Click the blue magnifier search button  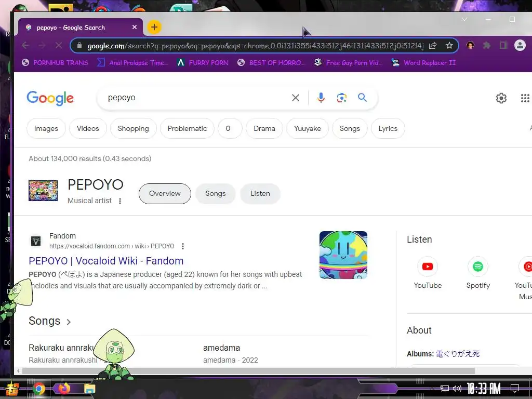click(362, 98)
